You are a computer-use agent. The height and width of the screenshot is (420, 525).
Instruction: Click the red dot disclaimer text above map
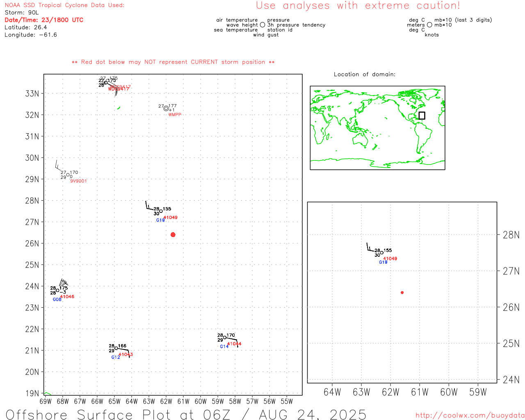(x=173, y=62)
